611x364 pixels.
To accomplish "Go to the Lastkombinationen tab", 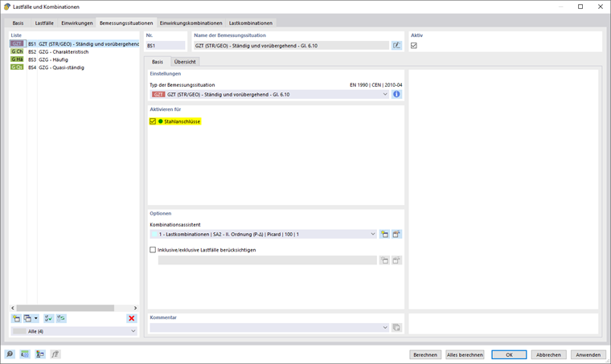I will (x=251, y=23).
